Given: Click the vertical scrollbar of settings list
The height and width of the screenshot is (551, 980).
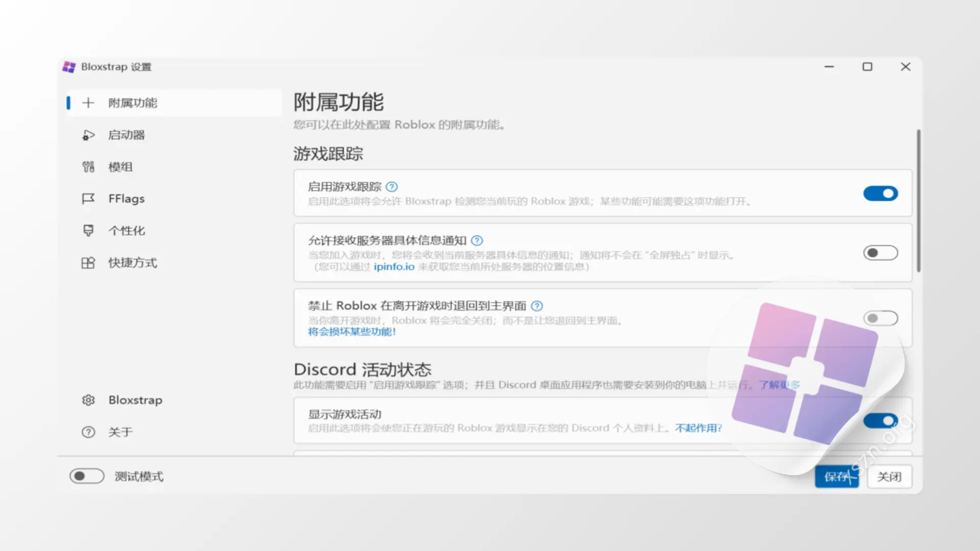Looking at the screenshot, I should [918, 201].
